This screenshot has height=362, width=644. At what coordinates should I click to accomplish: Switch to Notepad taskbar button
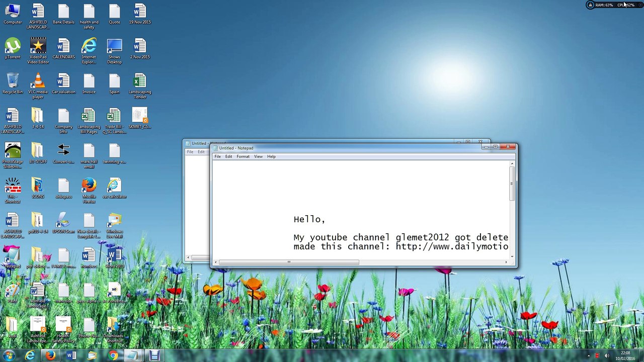coord(132,355)
